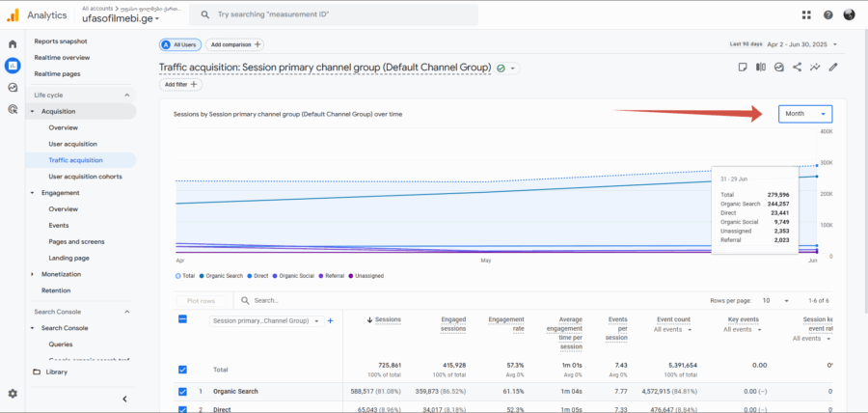
Task: Open the Home icon in left rail
Action: point(13,44)
